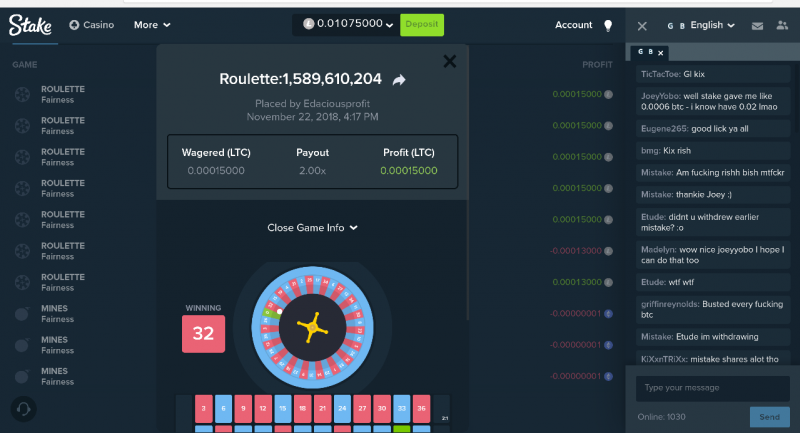Select number 36 on the roulette board
The height and width of the screenshot is (433, 800).
pyautogui.click(x=421, y=409)
